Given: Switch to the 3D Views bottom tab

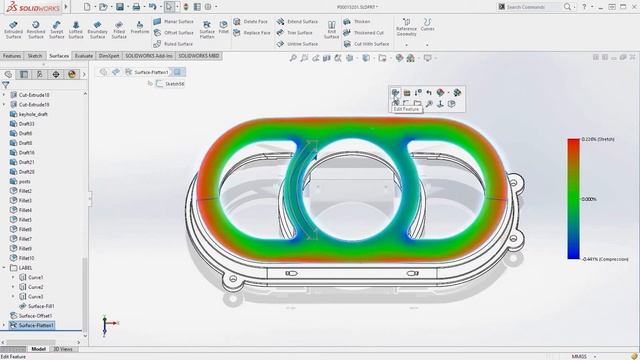Looking at the screenshot, I should [63, 349].
